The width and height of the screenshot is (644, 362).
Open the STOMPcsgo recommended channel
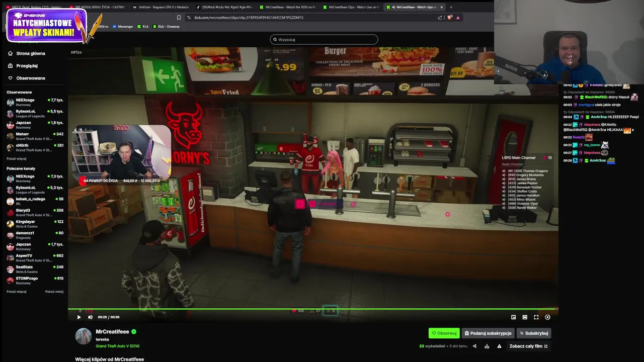coord(35,280)
